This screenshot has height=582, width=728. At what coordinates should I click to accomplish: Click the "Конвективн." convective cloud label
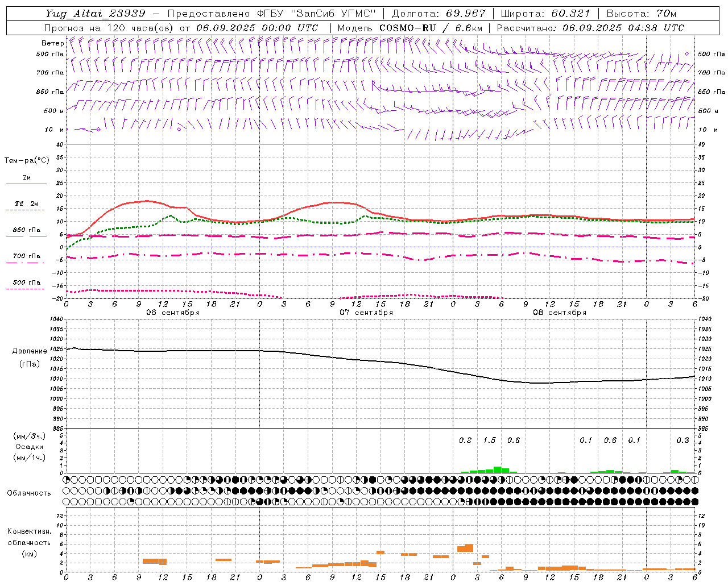click(x=29, y=531)
